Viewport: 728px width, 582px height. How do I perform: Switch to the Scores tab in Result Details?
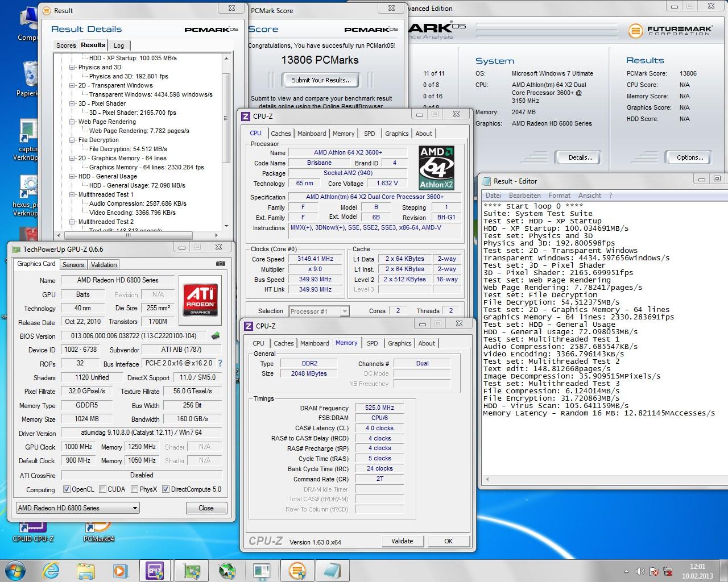(66, 45)
